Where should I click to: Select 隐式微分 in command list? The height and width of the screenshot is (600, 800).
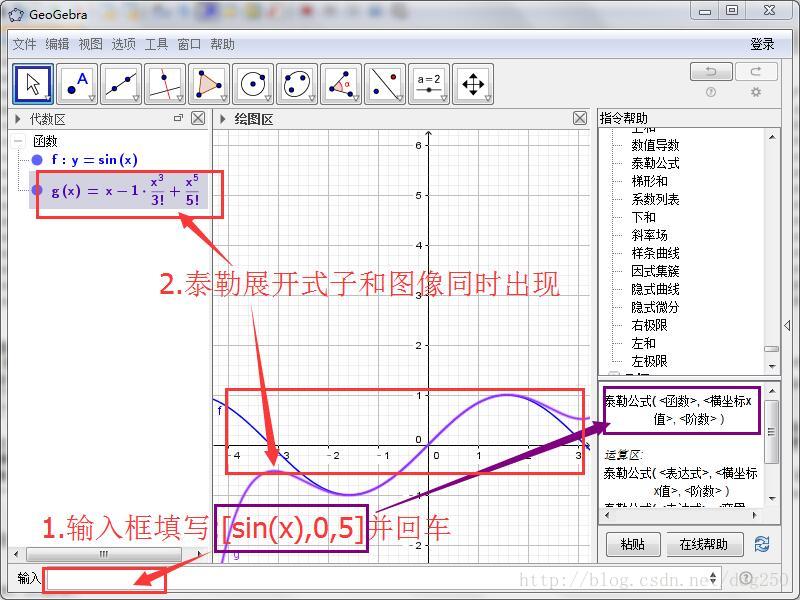[x=655, y=307]
